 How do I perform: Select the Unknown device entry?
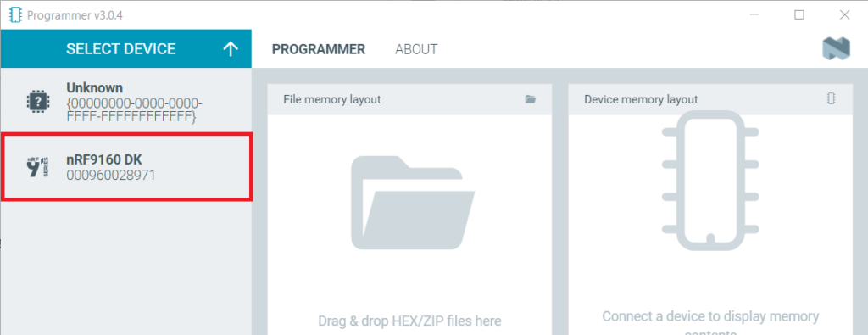point(125,101)
